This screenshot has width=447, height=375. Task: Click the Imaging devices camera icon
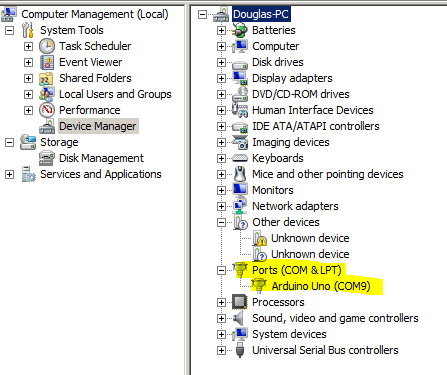pos(240,142)
